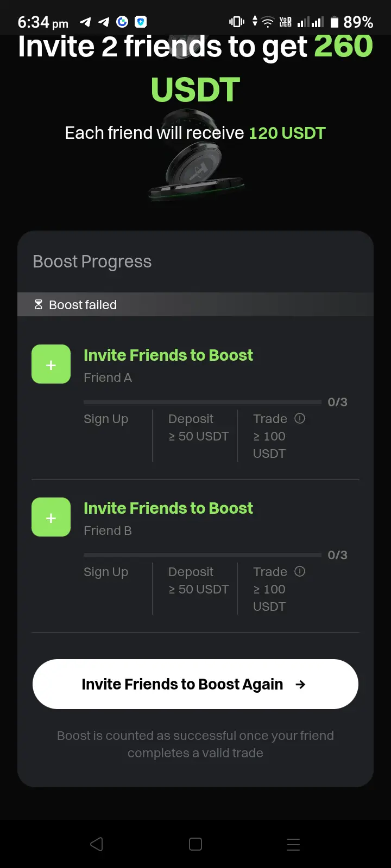Tap the arrow on the Boost Again button
The image size is (391, 868).
300,685
